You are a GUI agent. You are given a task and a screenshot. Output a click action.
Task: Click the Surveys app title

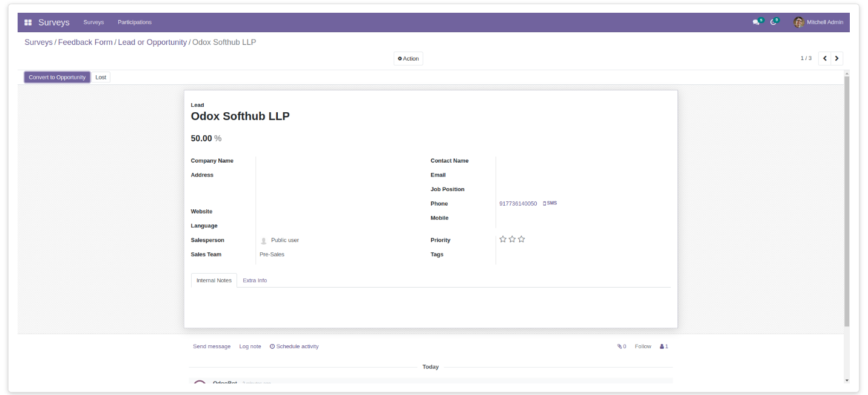[54, 22]
